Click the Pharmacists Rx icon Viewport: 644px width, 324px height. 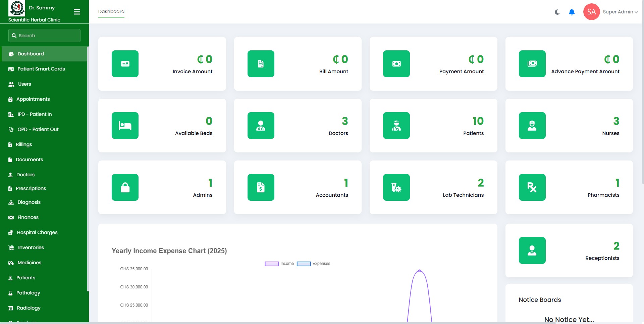pyautogui.click(x=532, y=187)
